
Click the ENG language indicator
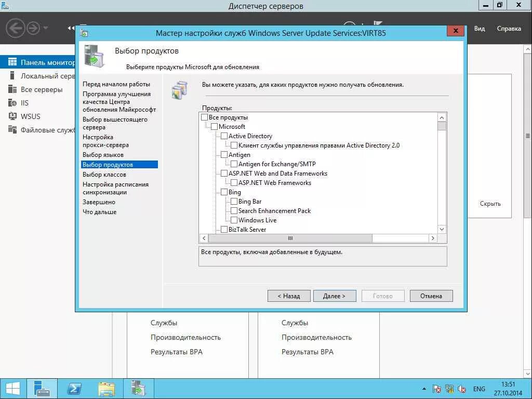pos(479,389)
